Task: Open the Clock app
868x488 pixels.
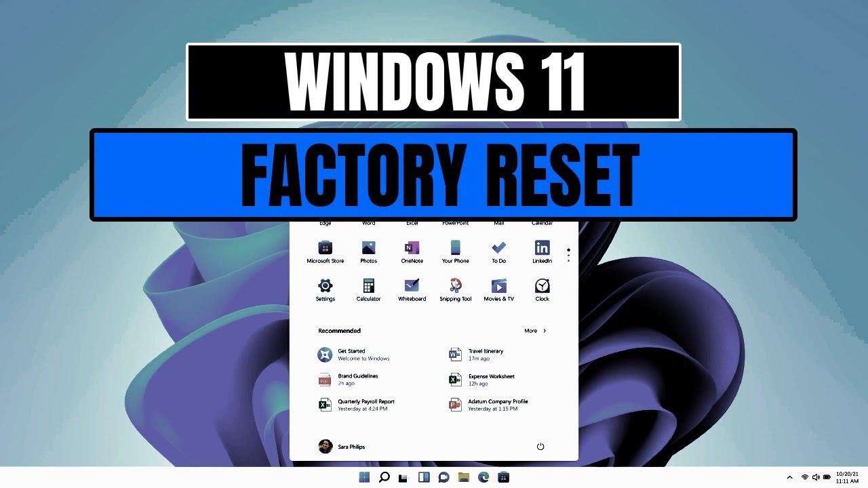Action: [542, 289]
